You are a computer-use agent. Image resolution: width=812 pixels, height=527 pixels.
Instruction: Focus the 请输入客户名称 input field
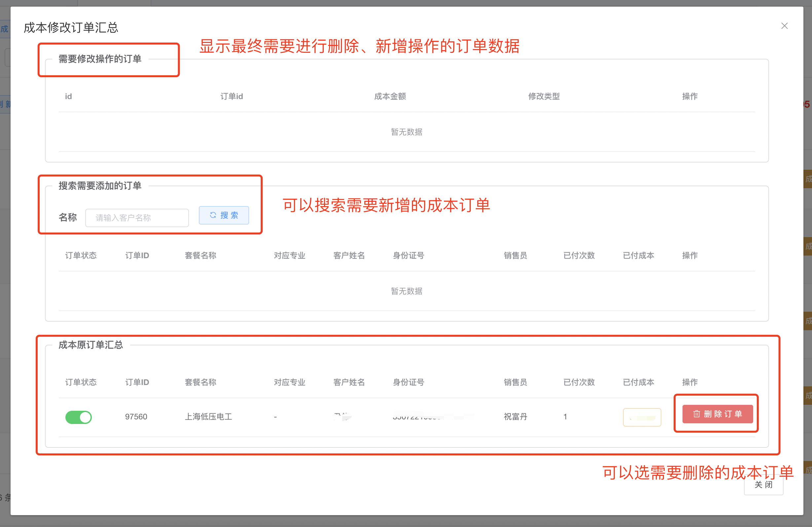137,218
